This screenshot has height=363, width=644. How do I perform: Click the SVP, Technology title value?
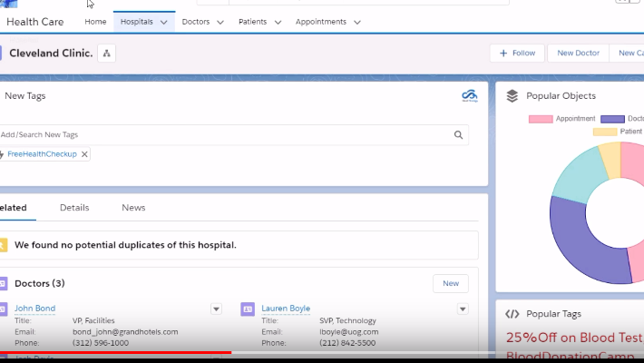click(x=348, y=320)
